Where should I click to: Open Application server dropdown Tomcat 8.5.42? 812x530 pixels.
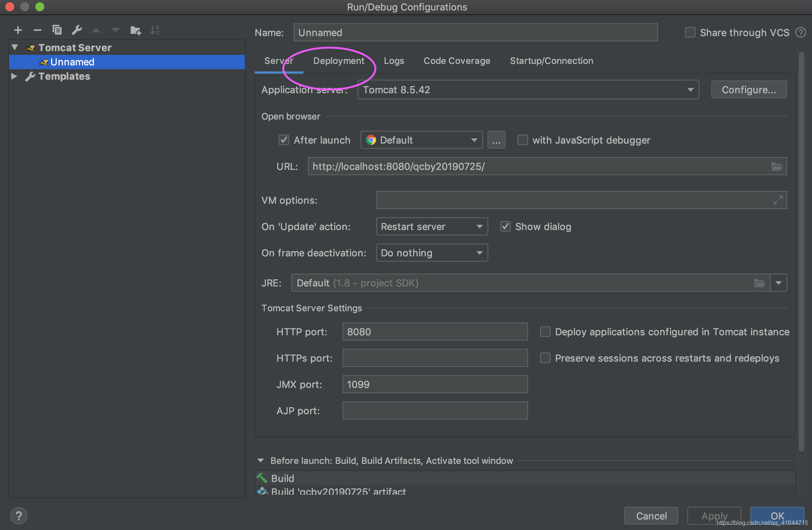click(x=528, y=89)
